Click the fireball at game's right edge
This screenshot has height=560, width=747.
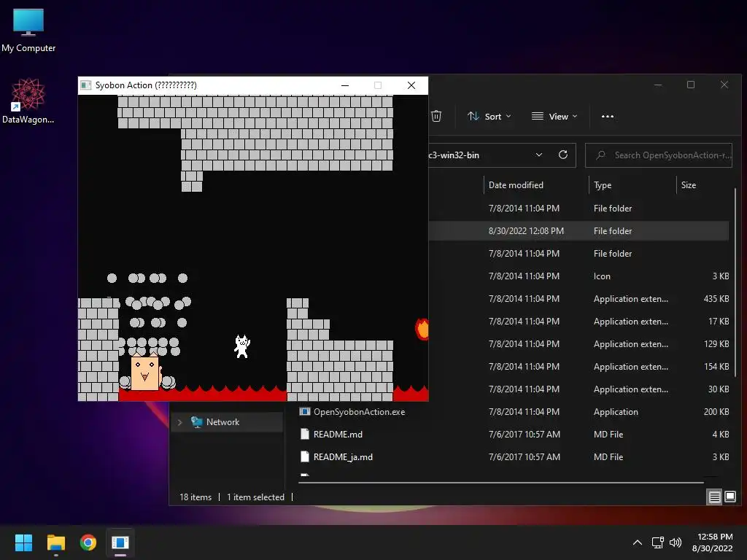[x=422, y=329]
